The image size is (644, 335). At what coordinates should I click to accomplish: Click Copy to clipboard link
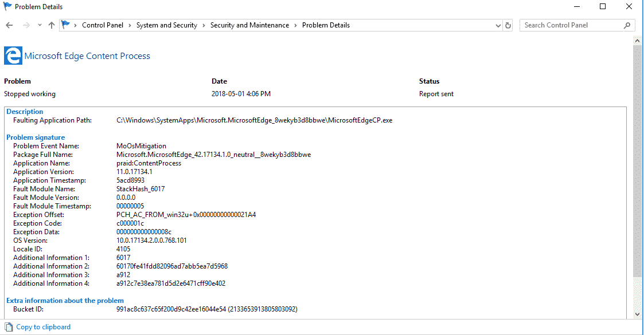coord(43,327)
